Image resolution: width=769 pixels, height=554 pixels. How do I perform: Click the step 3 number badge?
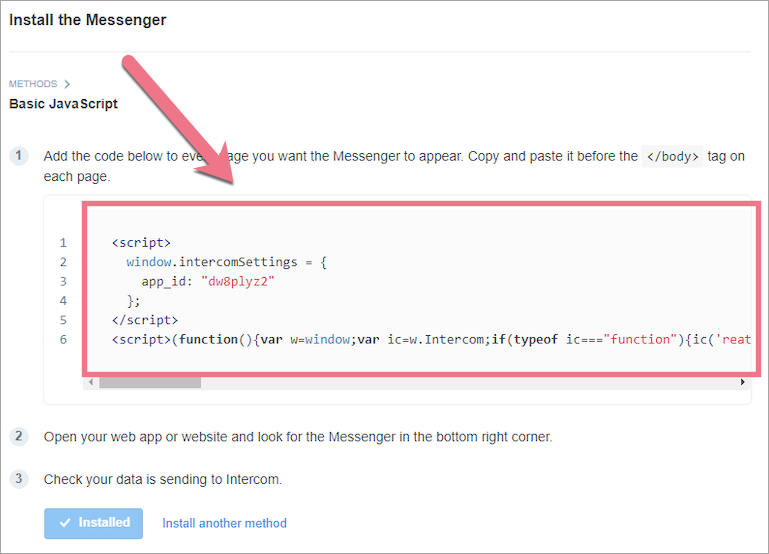point(19,479)
